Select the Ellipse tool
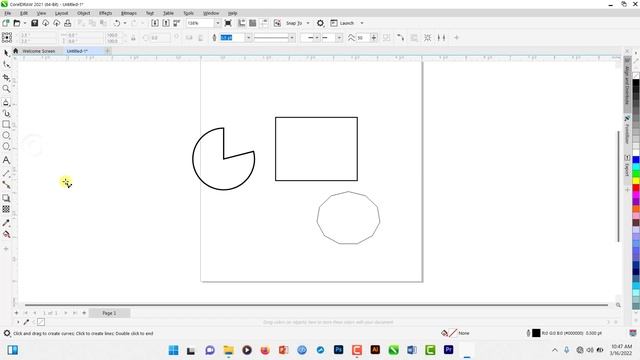Screen dimensions: 640x360 click(x=6, y=135)
